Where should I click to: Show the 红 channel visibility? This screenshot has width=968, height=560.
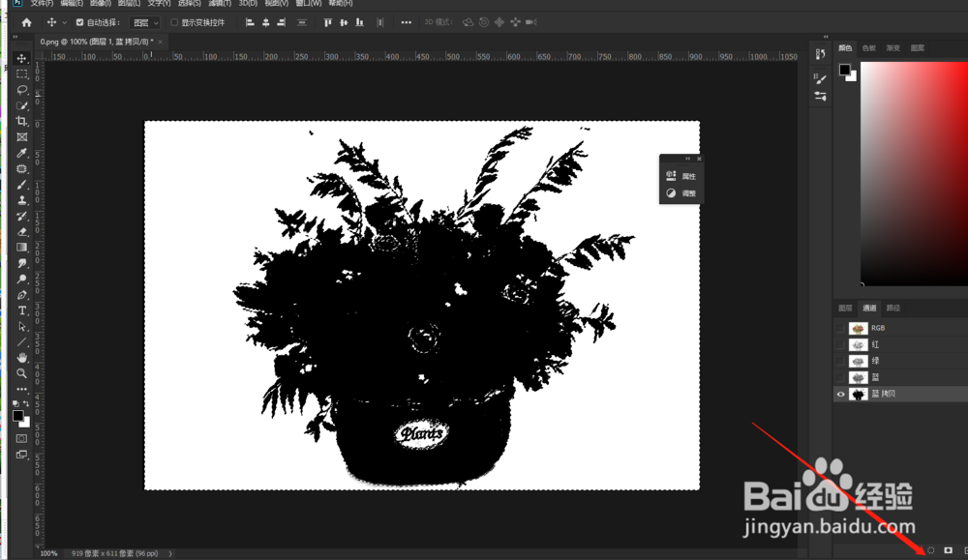[x=839, y=344]
